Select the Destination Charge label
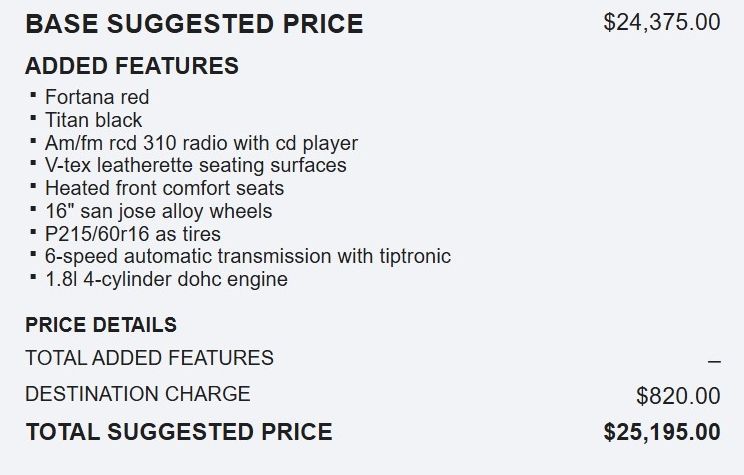Image resolution: width=744 pixels, height=475 pixels. [137, 393]
